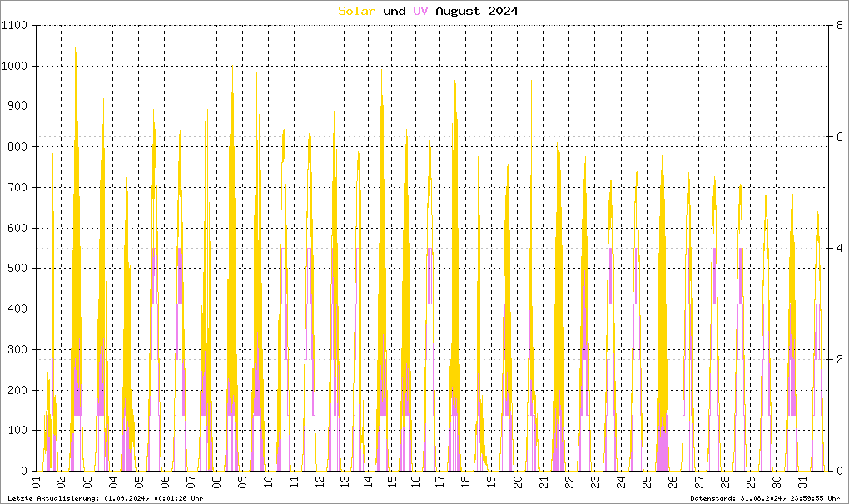Click the 1000 value on the left axis
849x504 pixels.
point(15,67)
